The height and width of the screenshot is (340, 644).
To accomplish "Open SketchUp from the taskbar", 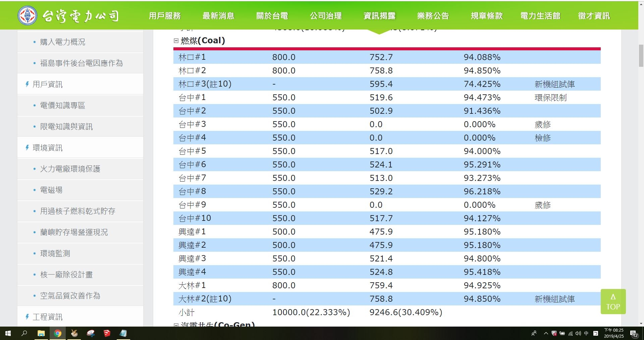I will [107, 333].
